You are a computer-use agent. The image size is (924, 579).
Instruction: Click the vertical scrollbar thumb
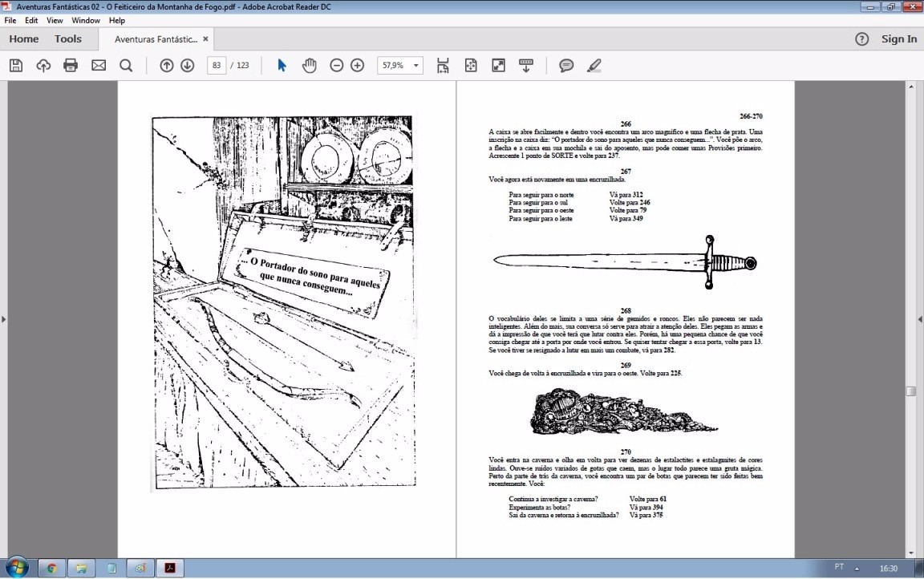911,391
